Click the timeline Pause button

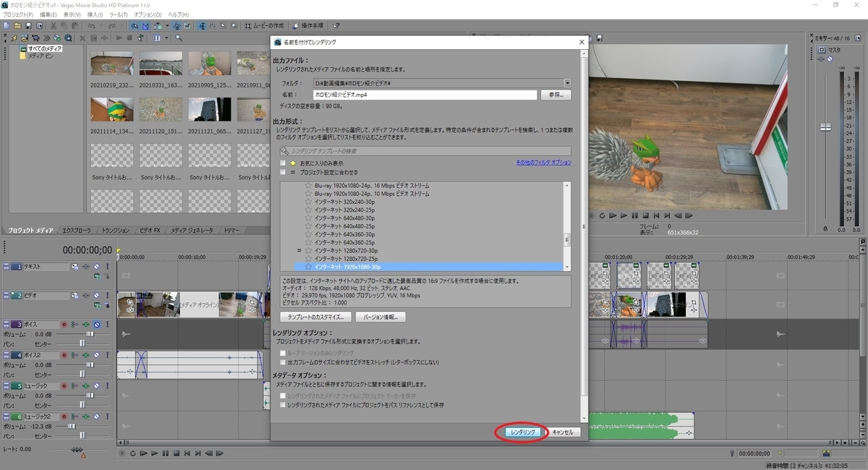[166, 453]
